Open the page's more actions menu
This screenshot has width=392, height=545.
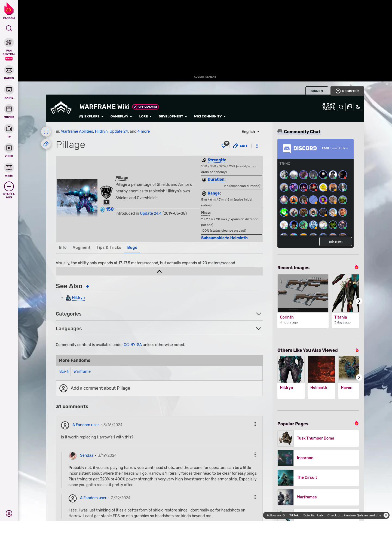pos(257,146)
